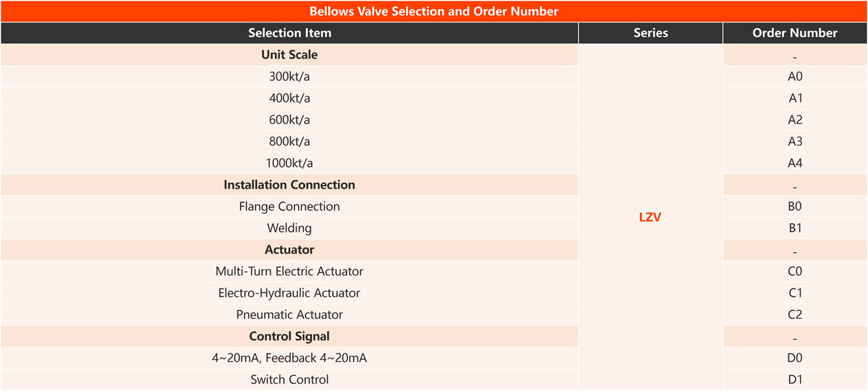
Task: Click the 600kt/a selection item
Action: click(x=289, y=120)
